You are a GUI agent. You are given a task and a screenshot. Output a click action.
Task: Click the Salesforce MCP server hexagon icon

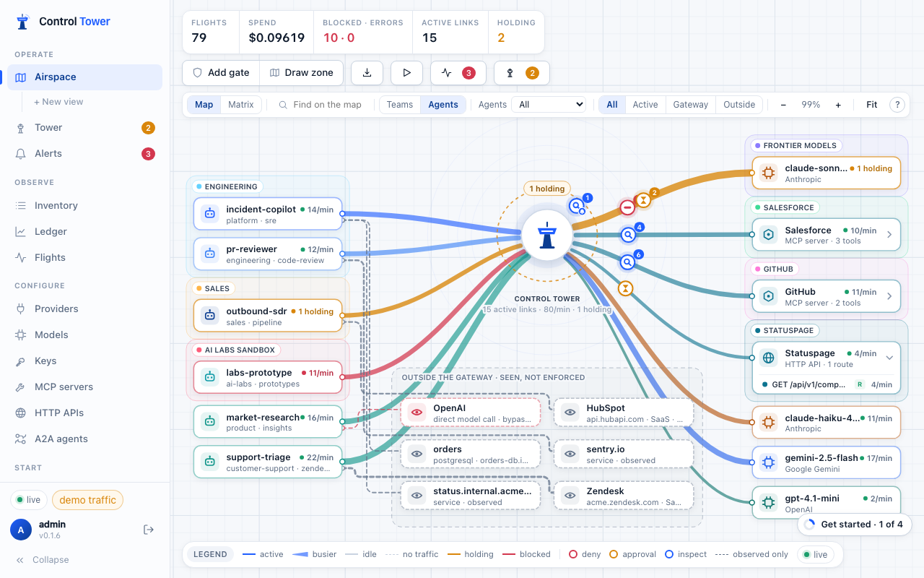pyautogui.click(x=769, y=235)
